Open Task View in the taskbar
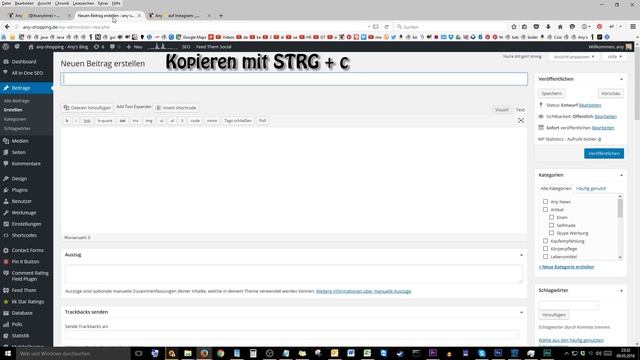 [x=138, y=353]
